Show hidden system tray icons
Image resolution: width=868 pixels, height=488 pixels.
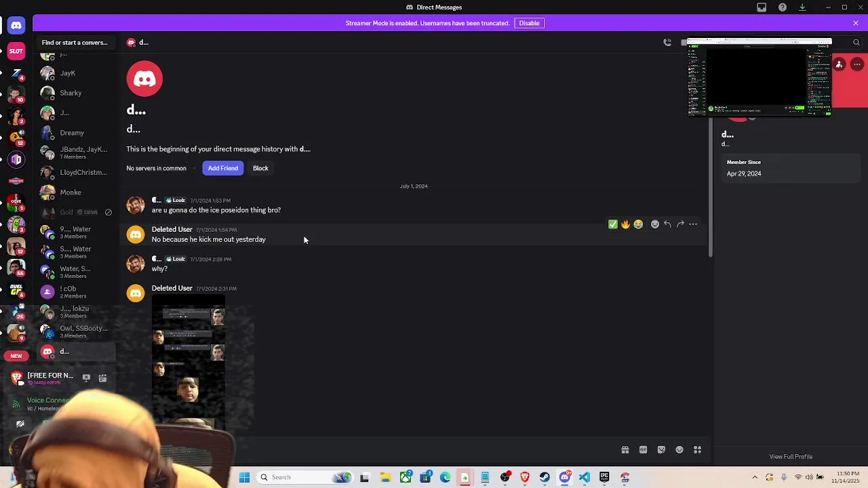click(755, 477)
